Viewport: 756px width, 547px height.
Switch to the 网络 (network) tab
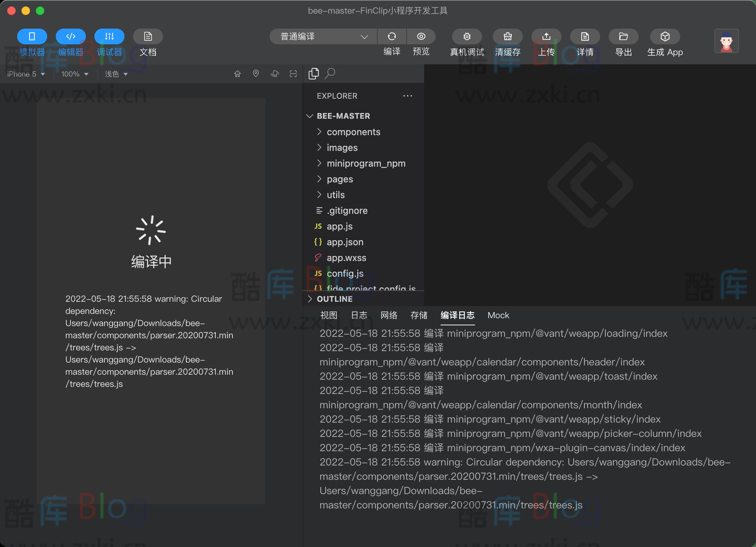pos(389,315)
